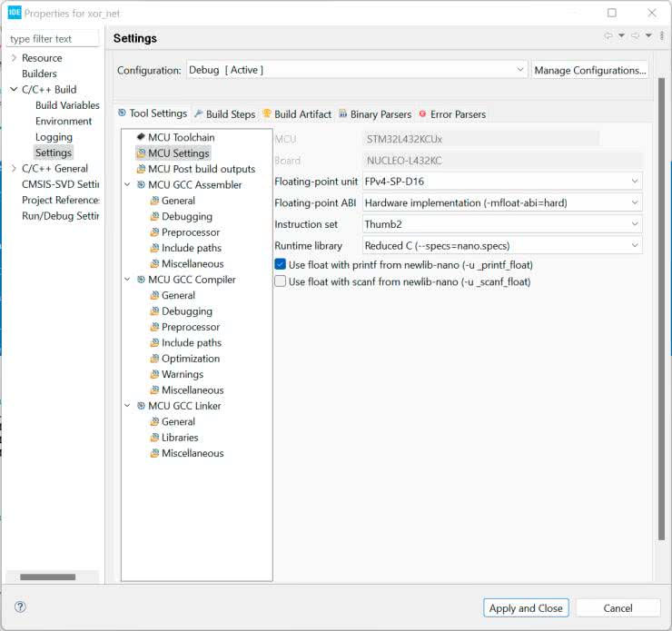Click the Libraries icon under GCC Linker
Screen dimensions: 672x631
click(154, 438)
